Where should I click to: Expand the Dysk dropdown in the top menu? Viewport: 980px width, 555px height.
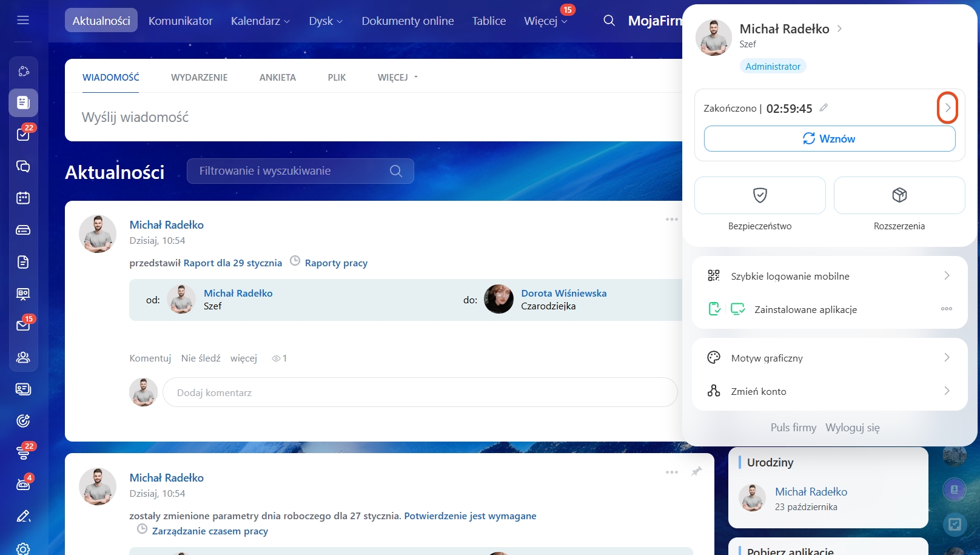(x=326, y=21)
